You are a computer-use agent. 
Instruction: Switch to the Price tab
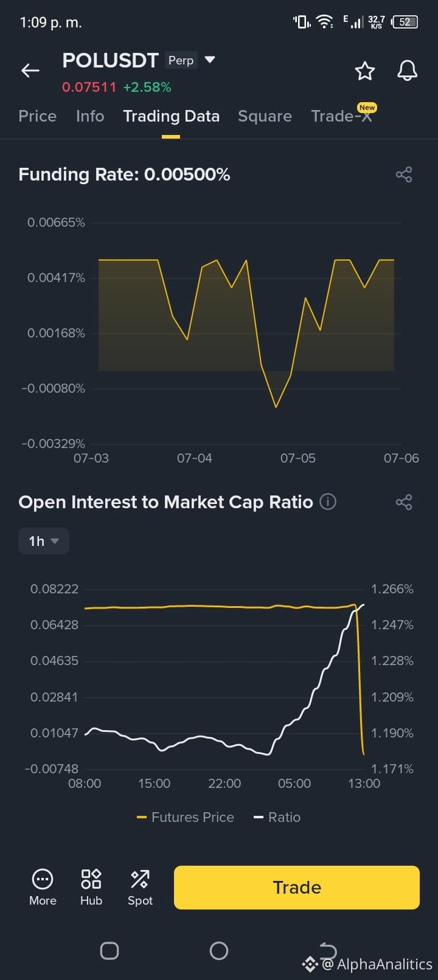(x=38, y=116)
